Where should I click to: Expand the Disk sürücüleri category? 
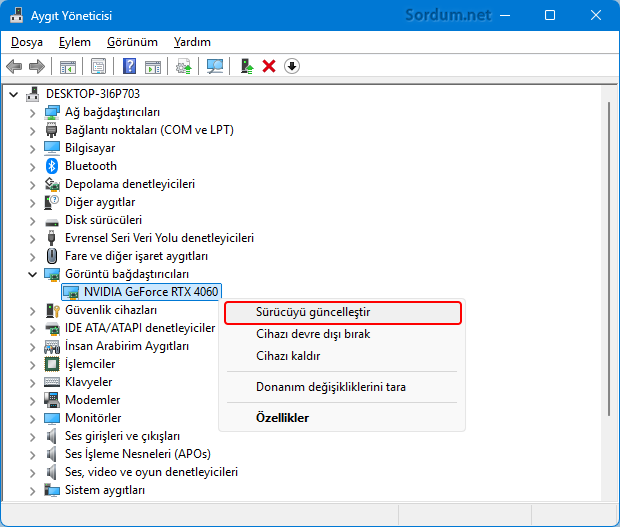point(33,220)
